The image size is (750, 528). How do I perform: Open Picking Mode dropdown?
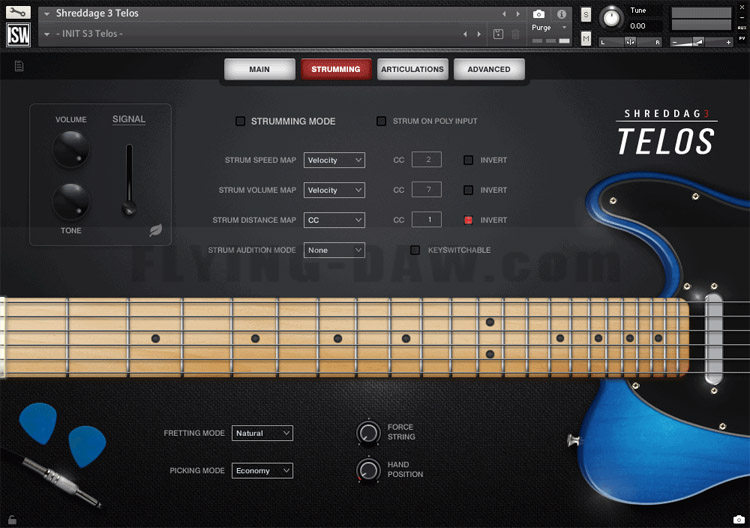(x=262, y=471)
